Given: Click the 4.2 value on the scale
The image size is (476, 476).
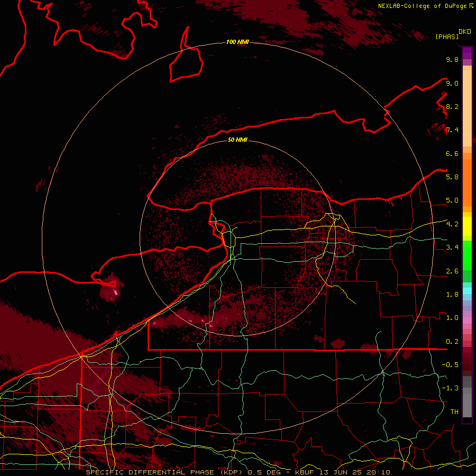Looking at the screenshot, I should (452, 224).
